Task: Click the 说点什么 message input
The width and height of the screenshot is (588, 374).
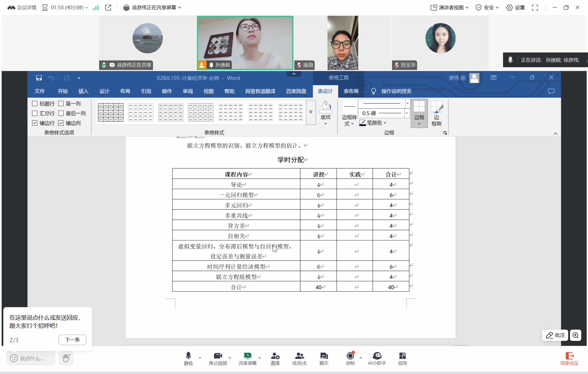Action: click(31, 358)
